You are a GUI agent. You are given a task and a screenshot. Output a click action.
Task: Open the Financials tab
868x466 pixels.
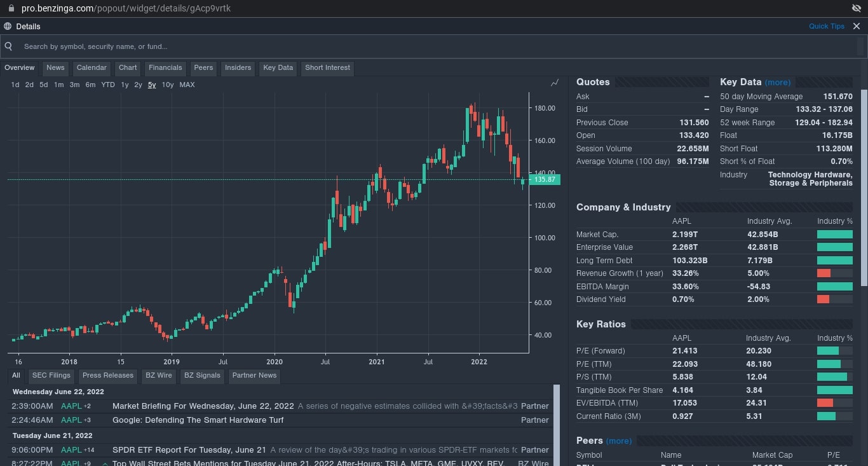[165, 67]
